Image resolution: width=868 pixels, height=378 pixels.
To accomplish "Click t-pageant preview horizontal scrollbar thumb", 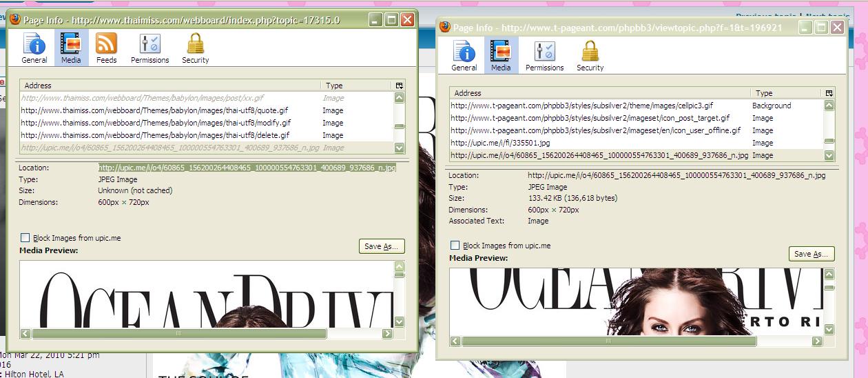I will 609,341.
